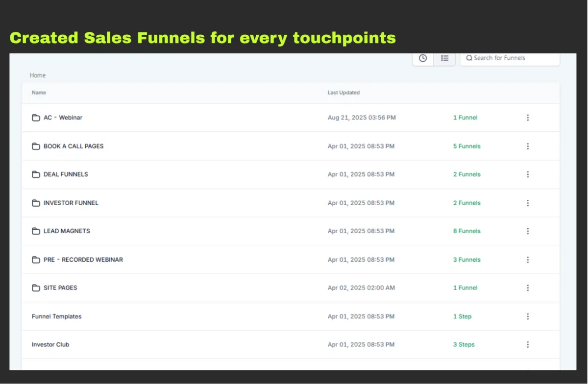Click the DEAL FUNNELS folder icon
588x384 pixels.
36,174
